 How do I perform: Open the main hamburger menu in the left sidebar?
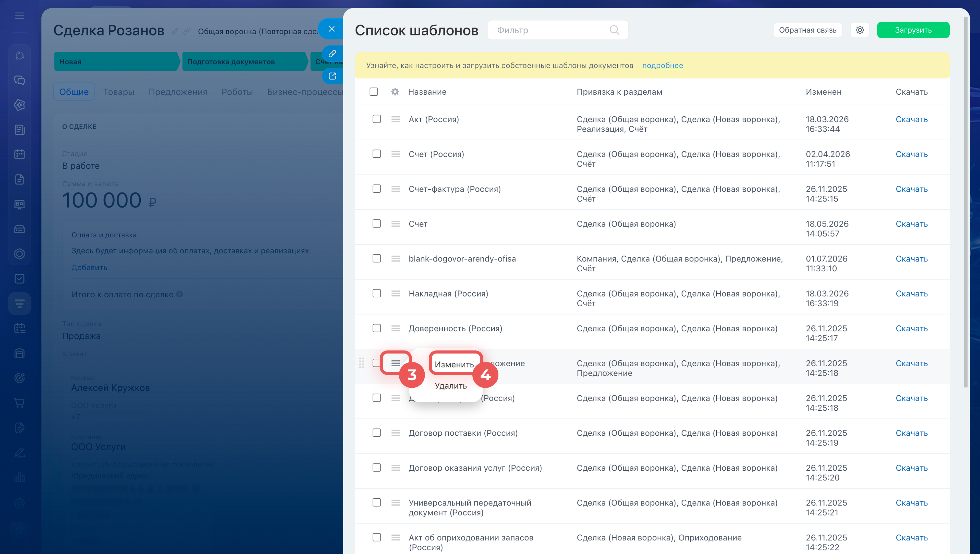coord(19,16)
